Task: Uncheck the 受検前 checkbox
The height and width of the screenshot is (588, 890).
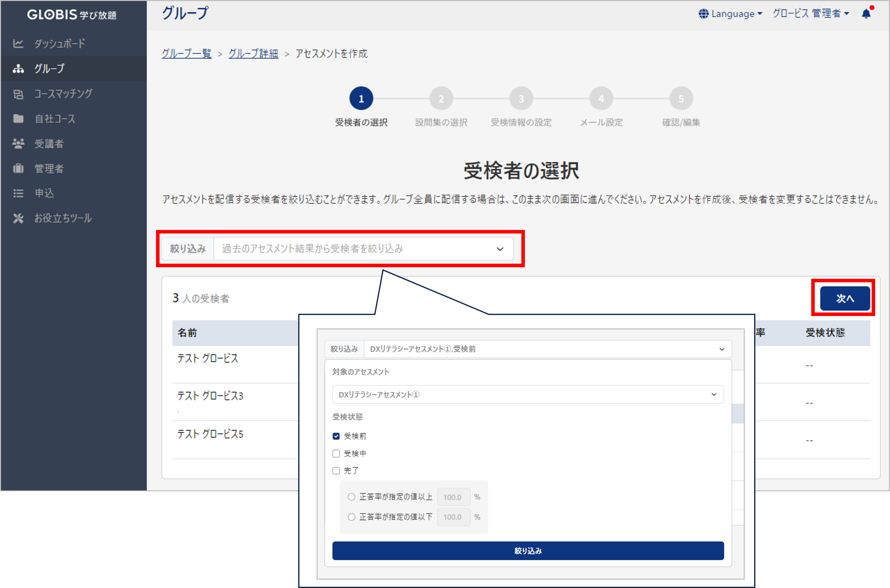Action: [336, 436]
